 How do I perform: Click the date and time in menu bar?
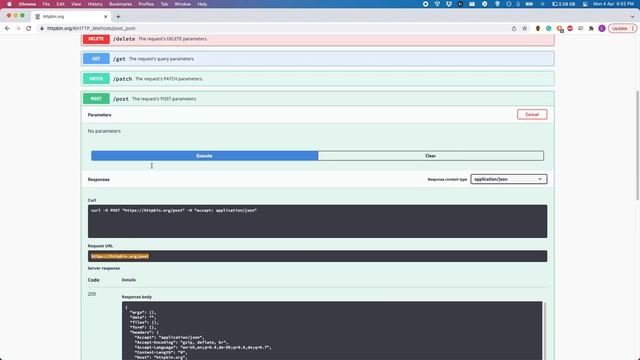(x=613, y=4)
